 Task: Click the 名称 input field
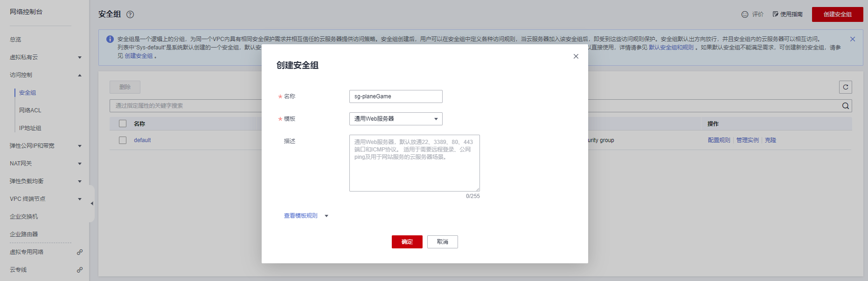click(x=396, y=96)
